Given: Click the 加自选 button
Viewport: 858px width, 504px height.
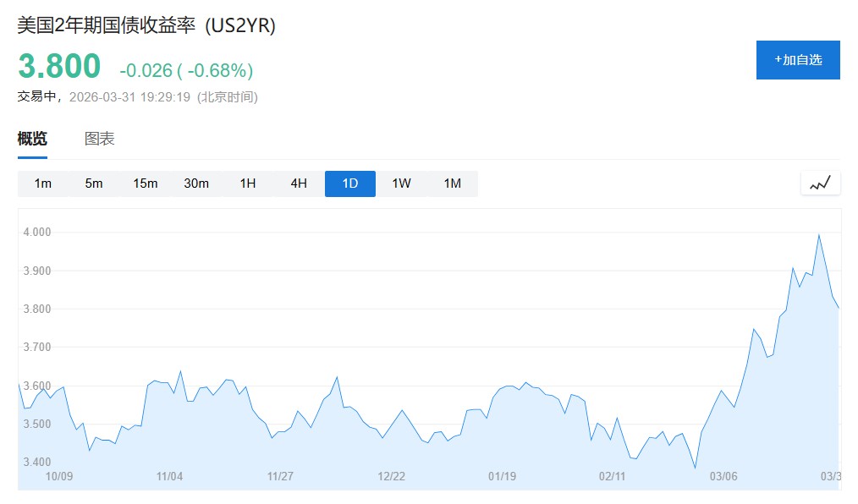Looking at the screenshot, I should point(798,60).
